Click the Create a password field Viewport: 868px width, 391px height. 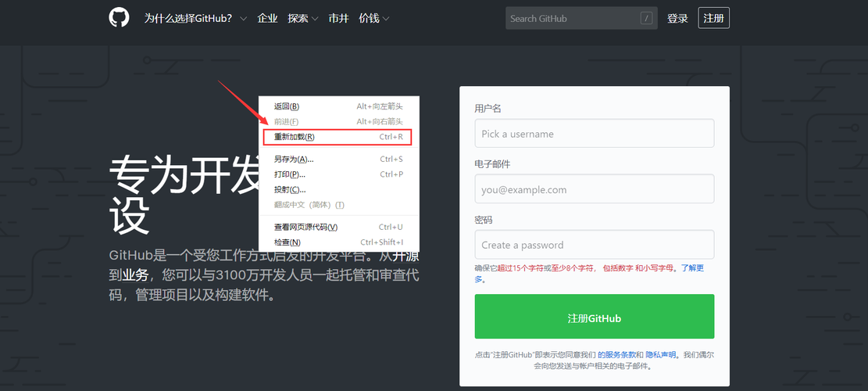(x=595, y=245)
